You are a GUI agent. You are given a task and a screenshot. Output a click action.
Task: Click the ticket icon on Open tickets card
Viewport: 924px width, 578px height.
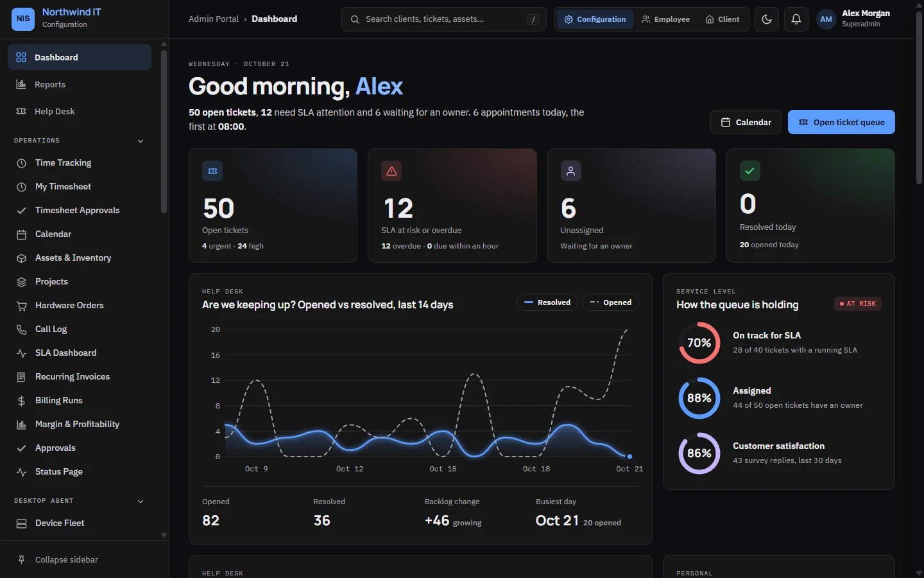tap(212, 171)
